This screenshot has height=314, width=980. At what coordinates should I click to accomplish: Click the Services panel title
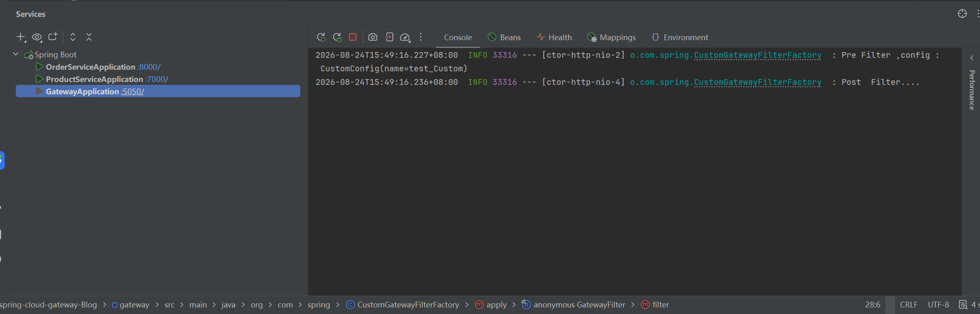(31, 14)
